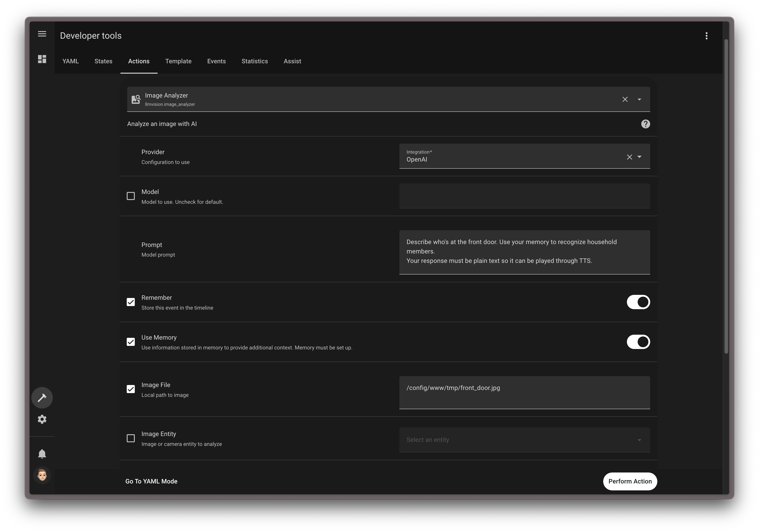Click 'Local path to image' description
Screen dimensions: 759x532
point(165,395)
